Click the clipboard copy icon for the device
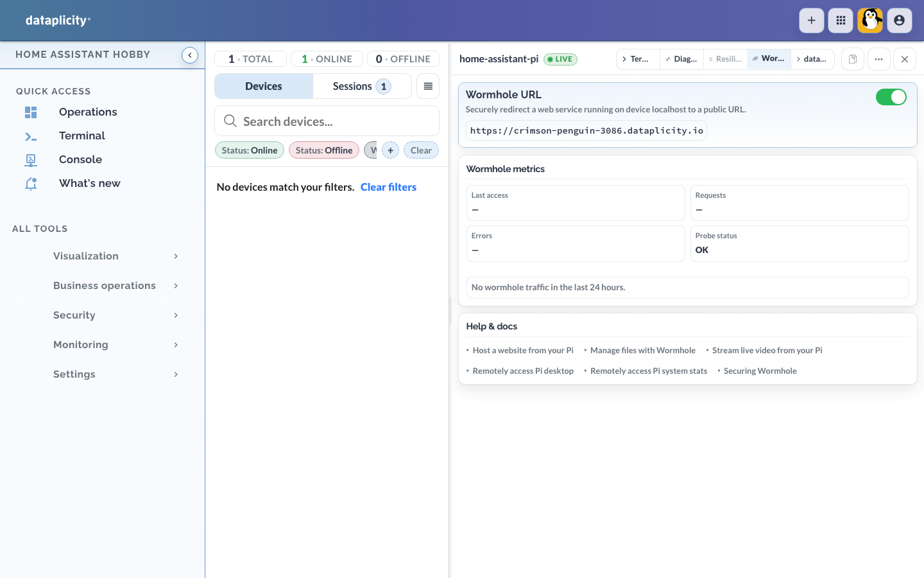Image resolution: width=924 pixels, height=578 pixels. 853,59
